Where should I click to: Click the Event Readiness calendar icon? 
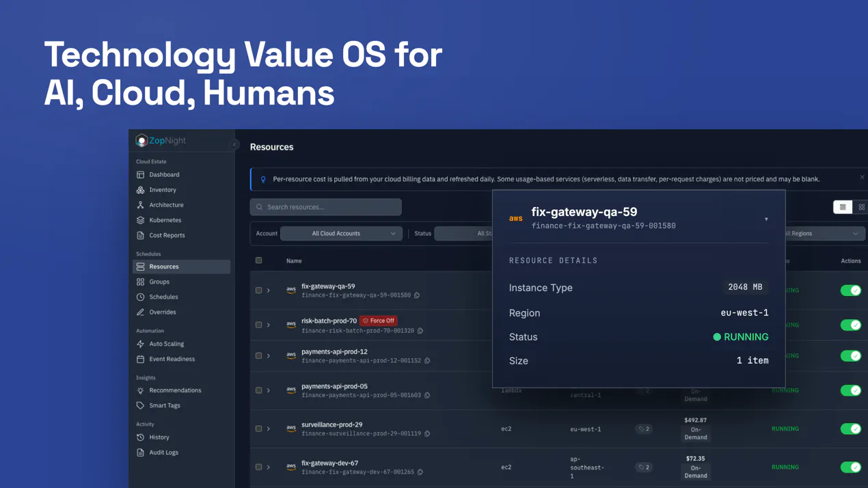(x=140, y=359)
